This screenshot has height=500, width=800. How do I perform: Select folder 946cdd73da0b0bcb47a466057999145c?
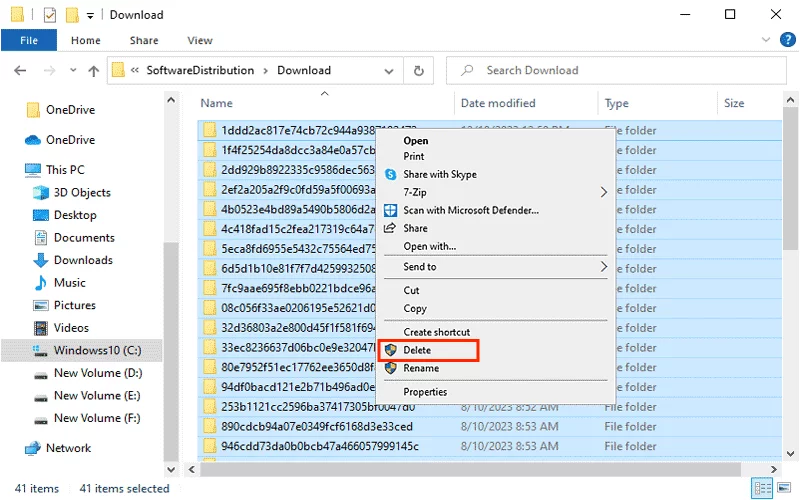point(489,446)
